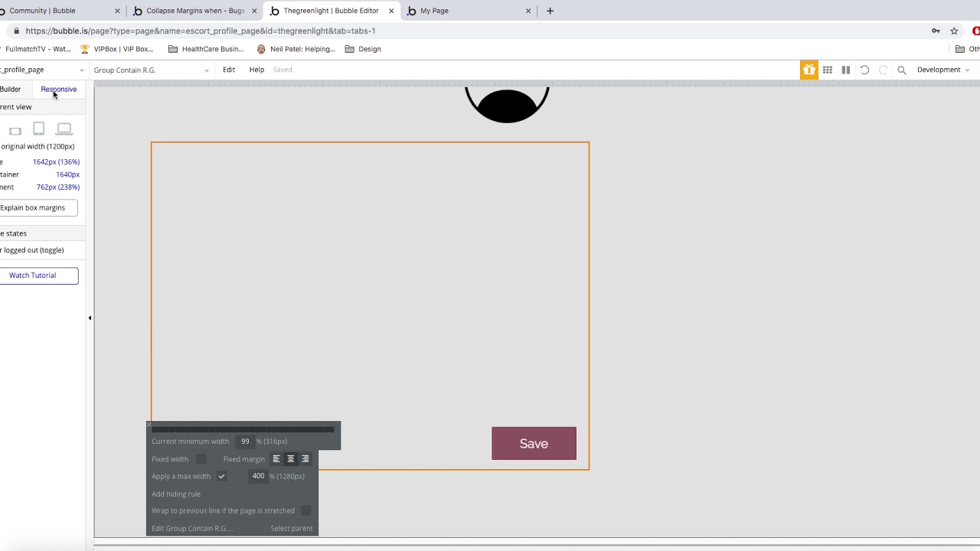Open the Help menu
The width and height of the screenshot is (980, 551).
tap(256, 70)
